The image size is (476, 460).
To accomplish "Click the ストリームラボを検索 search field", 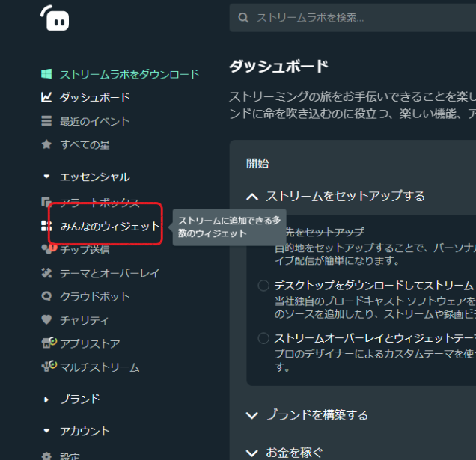I will pyautogui.click(x=353, y=18).
